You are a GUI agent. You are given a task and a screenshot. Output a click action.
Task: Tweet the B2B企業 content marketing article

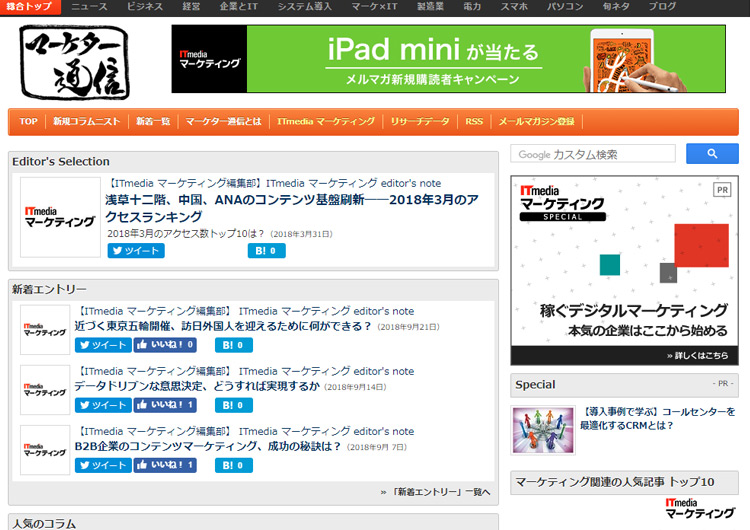click(103, 465)
